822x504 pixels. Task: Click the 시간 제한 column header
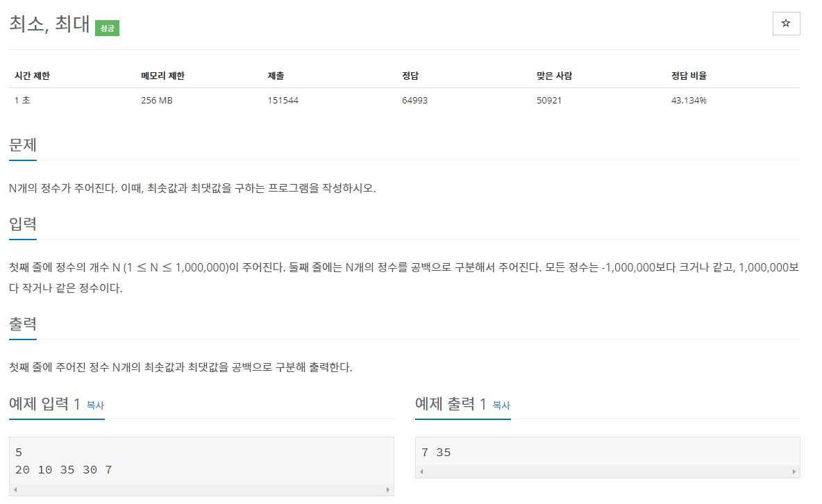[32, 76]
